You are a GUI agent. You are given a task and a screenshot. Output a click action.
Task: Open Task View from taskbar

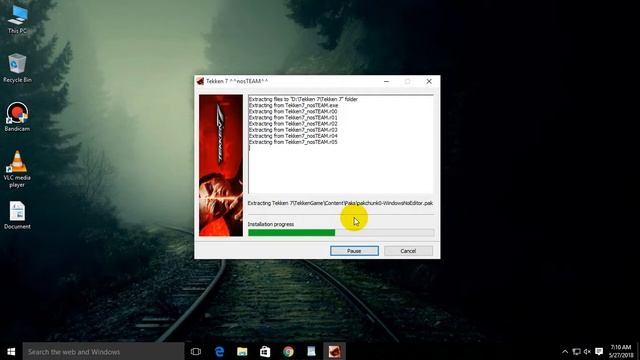click(x=196, y=351)
